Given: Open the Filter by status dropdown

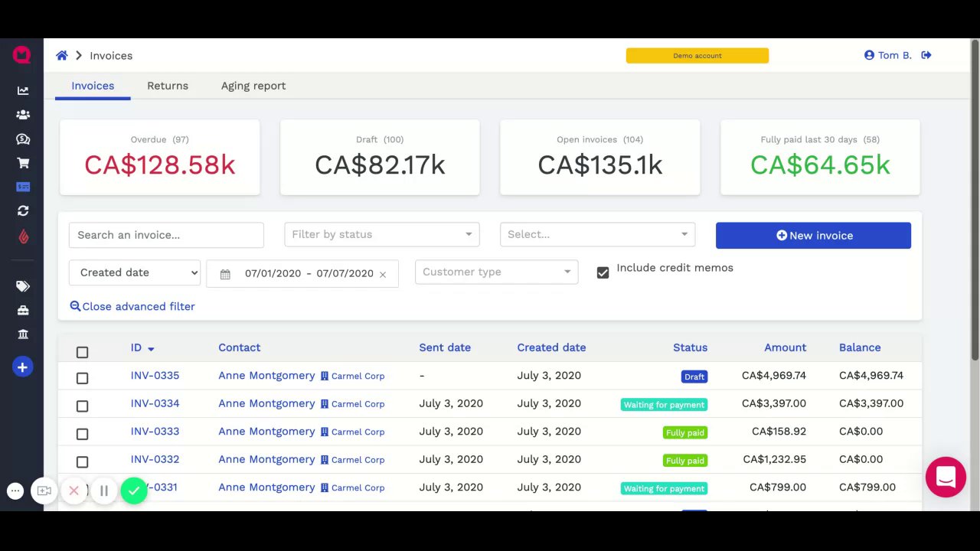Looking at the screenshot, I should [x=382, y=234].
